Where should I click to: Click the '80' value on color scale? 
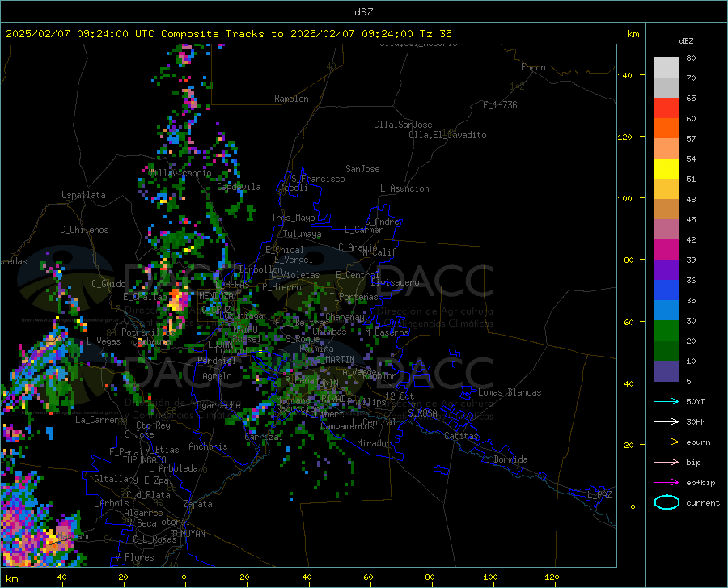coord(691,58)
